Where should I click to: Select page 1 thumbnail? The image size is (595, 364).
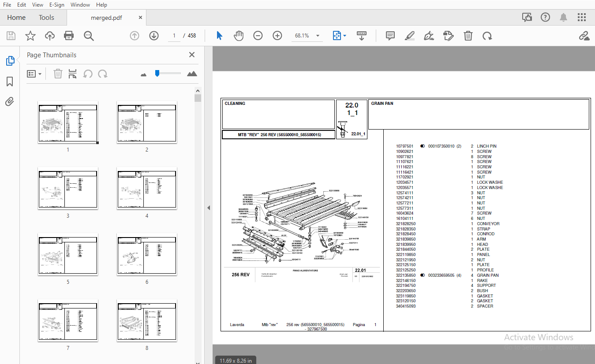click(x=68, y=122)
